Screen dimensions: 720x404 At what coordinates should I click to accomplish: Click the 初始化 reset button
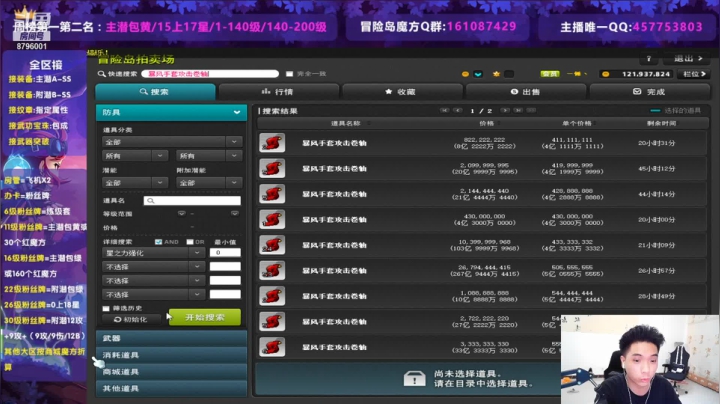tap(132, 319)
